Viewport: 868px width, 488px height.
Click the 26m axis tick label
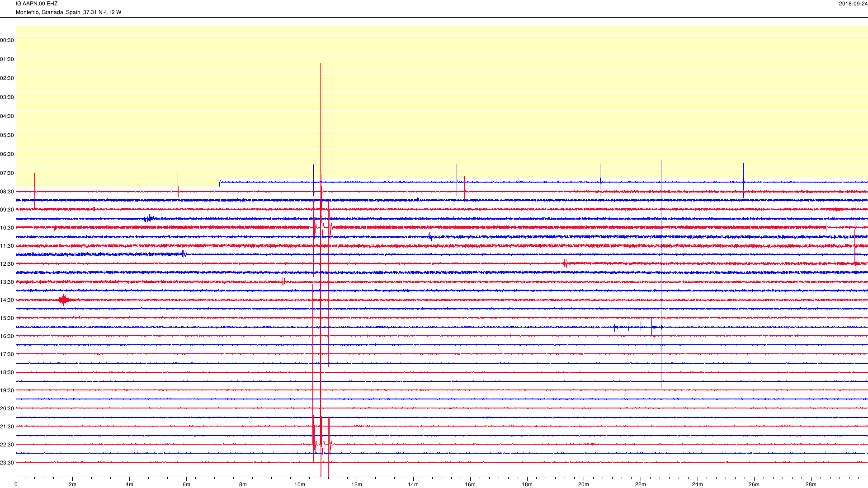(754, 484)
